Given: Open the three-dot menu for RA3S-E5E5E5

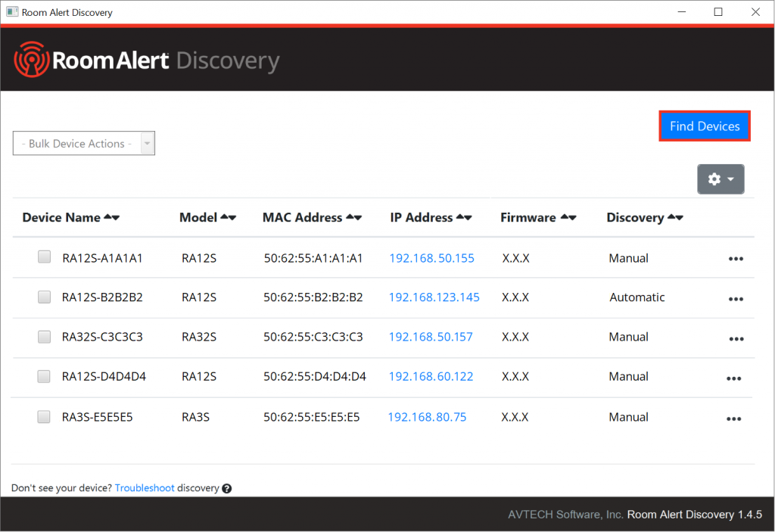Looking at the screenshot, I should [733, 418].
